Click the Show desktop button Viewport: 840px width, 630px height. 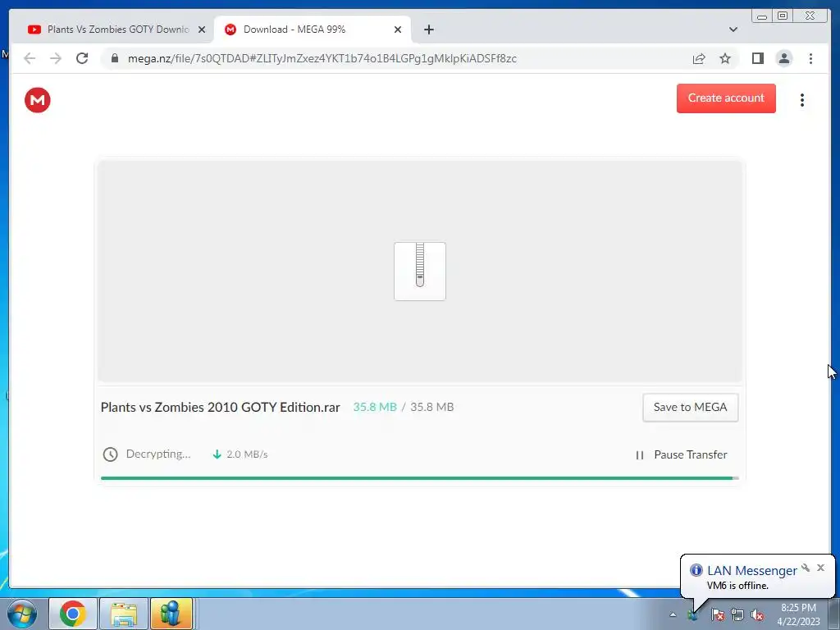point(834,614)
